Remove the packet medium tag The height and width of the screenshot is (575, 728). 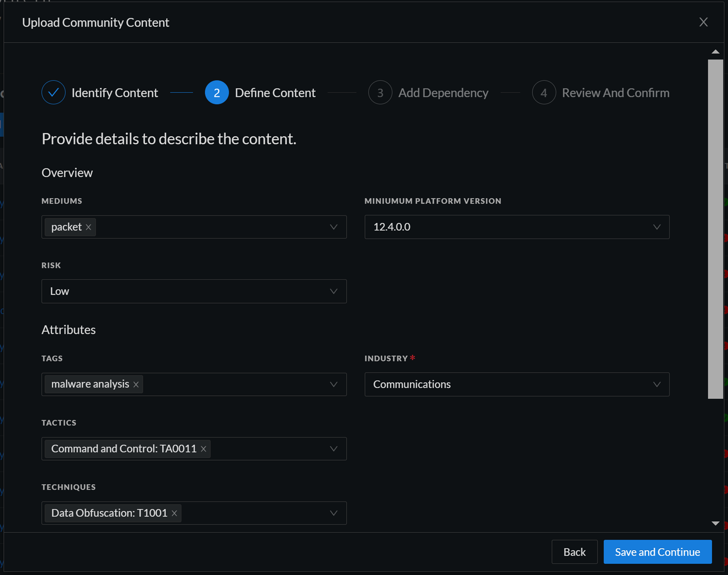click(89, 227)
